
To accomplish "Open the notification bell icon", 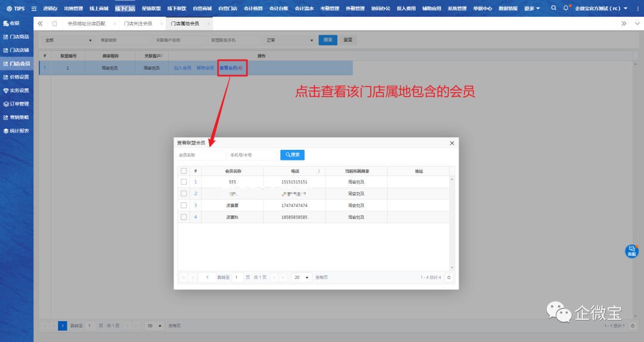I will pos(566,8).
